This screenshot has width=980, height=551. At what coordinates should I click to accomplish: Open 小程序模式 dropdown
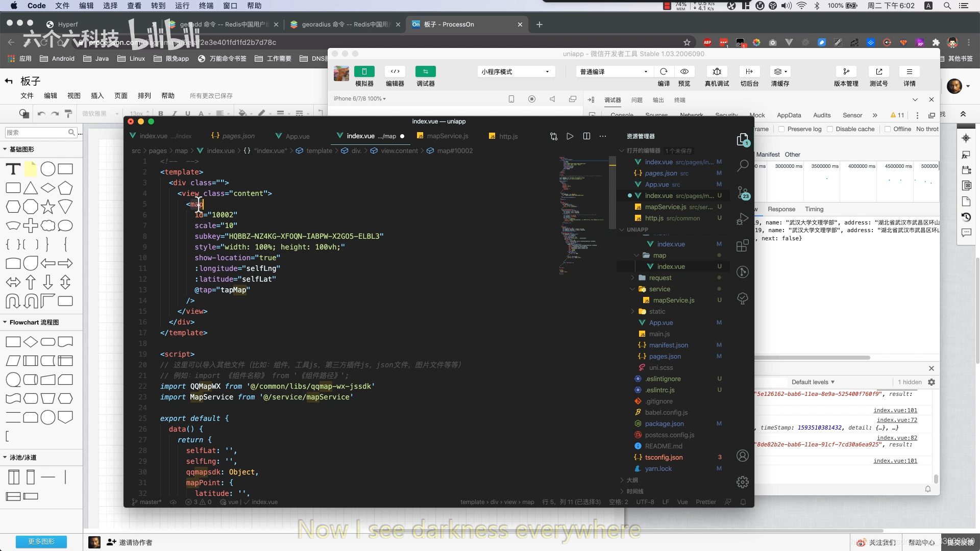click(x=516, y=72)
